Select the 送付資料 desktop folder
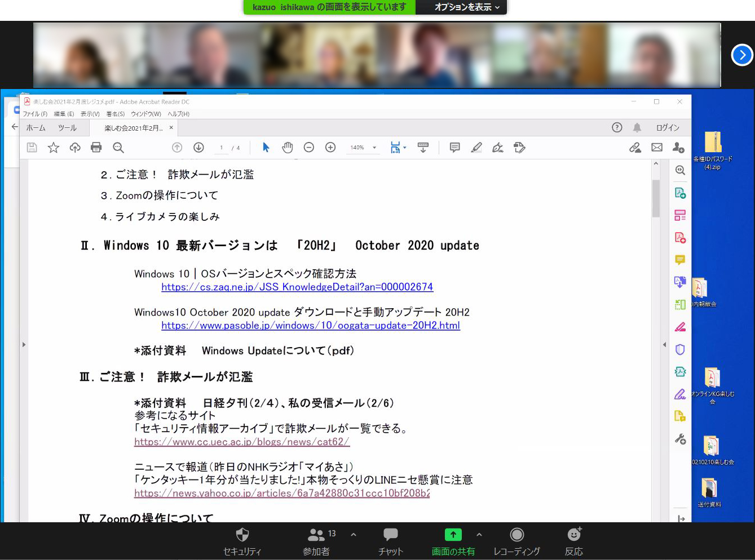 coord(709,492)
